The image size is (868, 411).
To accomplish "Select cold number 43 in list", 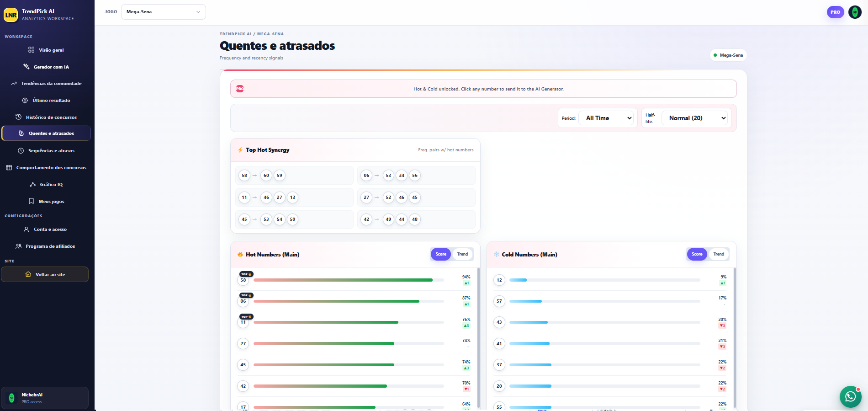I will pyautogui.click(x=499, y=322).
